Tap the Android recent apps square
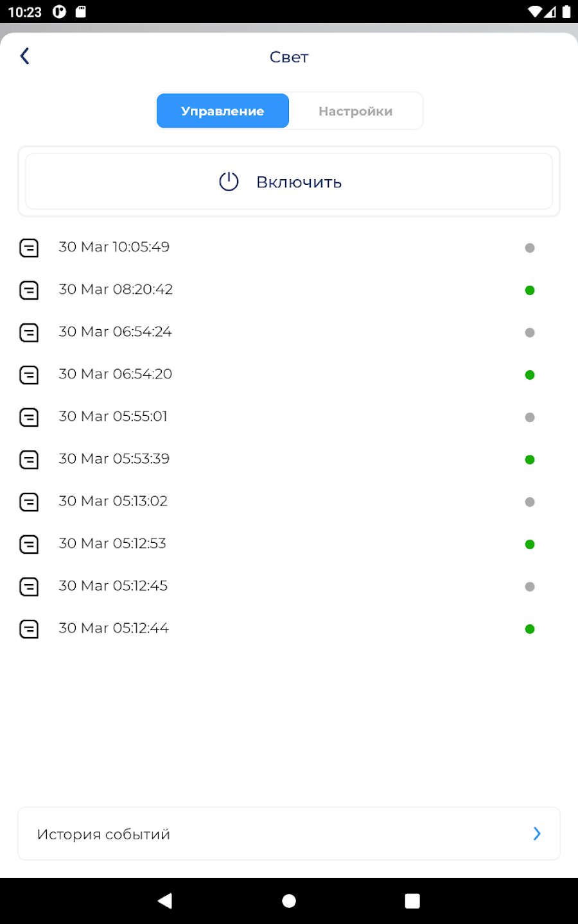The width and height of the screenshot is (578, 924). [x=412, y=901]
